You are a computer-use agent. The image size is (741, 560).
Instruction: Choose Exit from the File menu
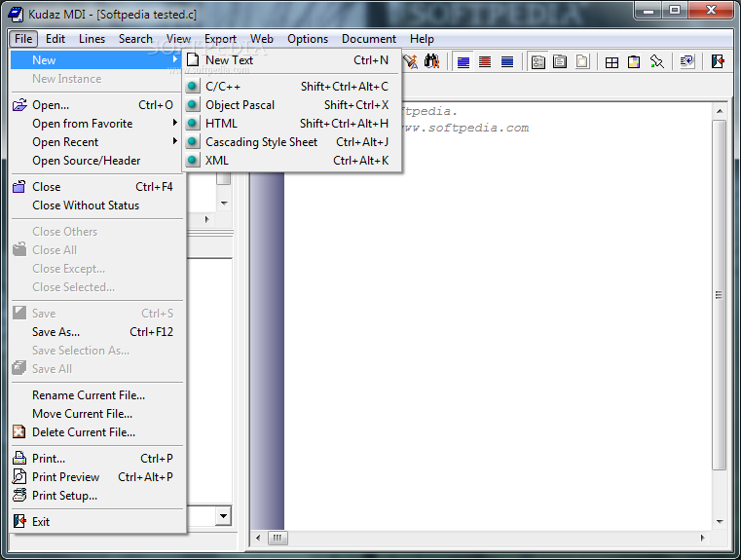point(96,522)
